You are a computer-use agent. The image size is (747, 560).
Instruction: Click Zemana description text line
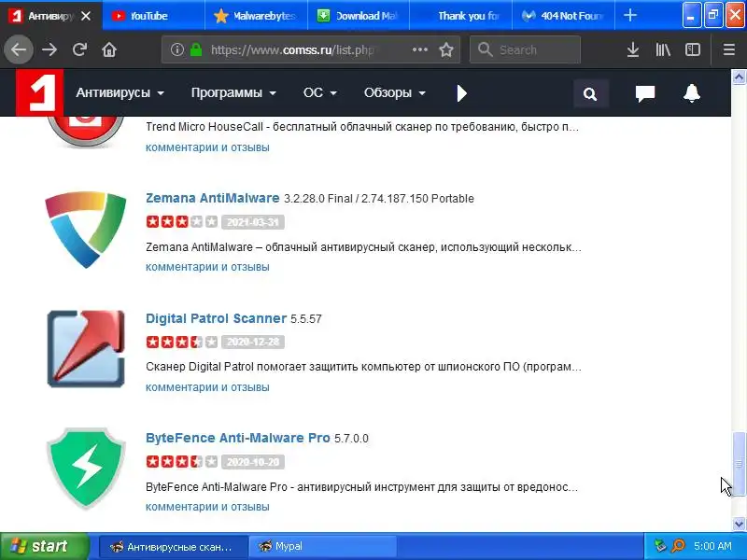363,247
